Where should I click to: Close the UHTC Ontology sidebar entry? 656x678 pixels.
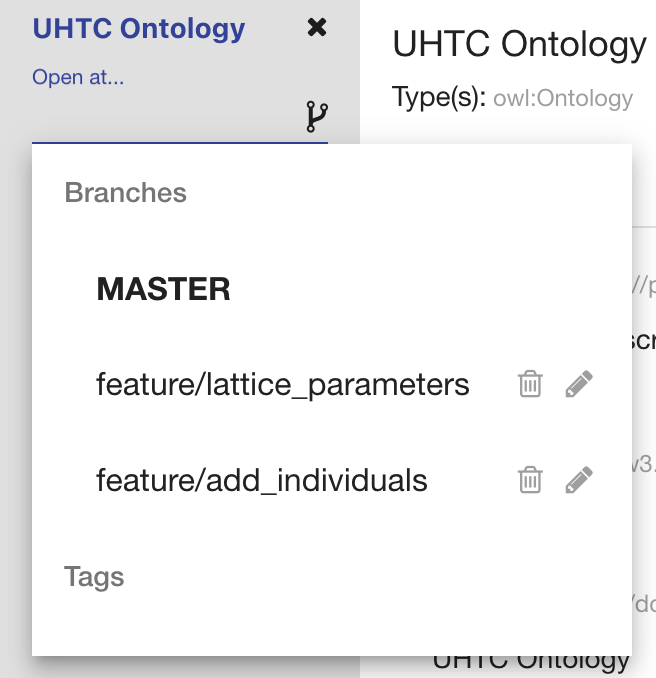click(317, 28)
